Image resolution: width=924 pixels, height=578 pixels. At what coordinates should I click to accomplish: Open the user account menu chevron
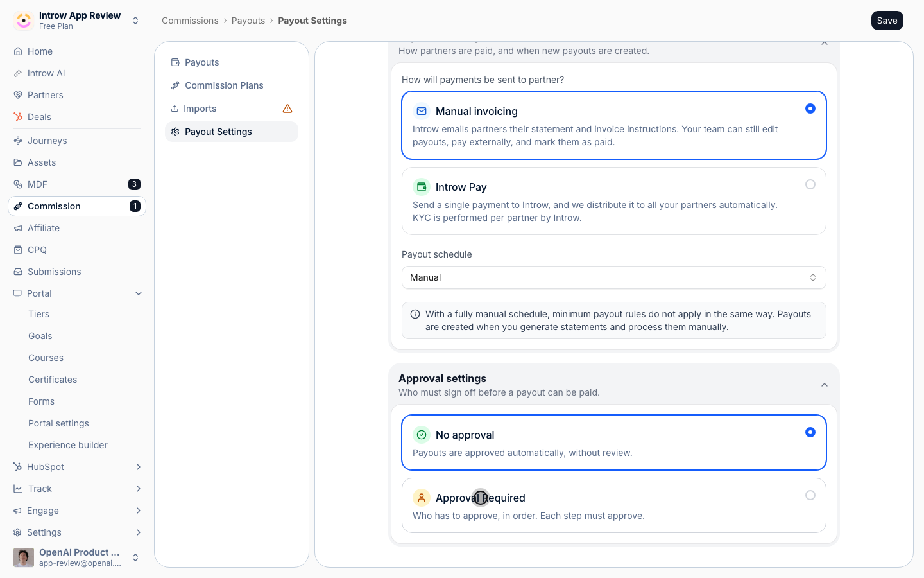point(135,557)
